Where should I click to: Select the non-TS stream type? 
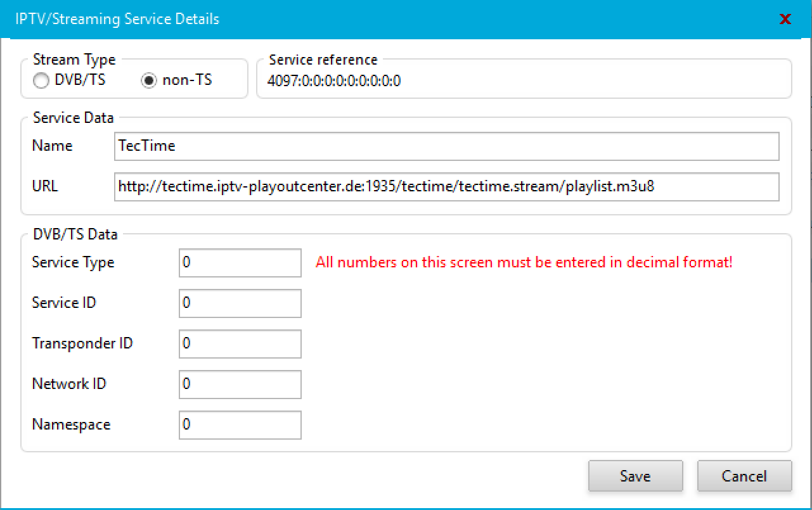177,80
